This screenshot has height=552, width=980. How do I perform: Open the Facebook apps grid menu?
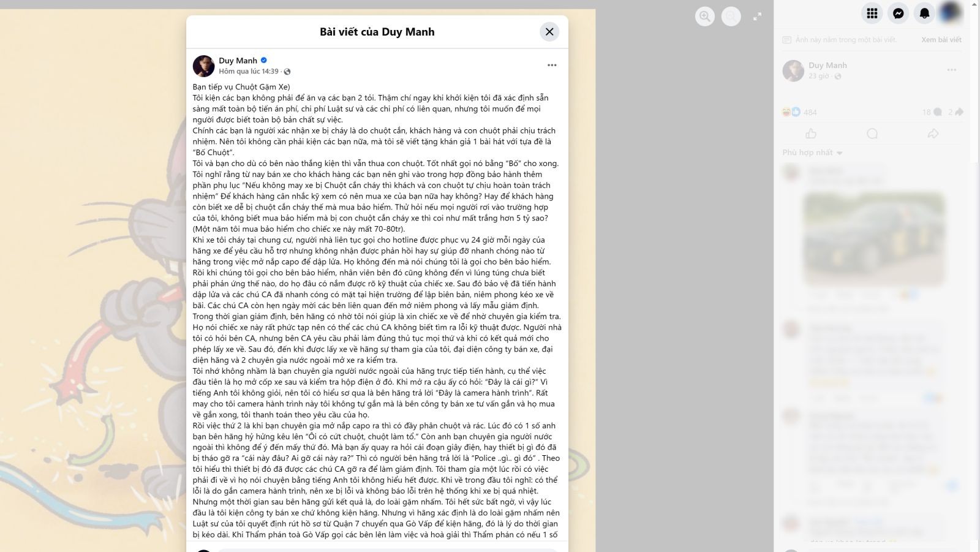point(872,13)
